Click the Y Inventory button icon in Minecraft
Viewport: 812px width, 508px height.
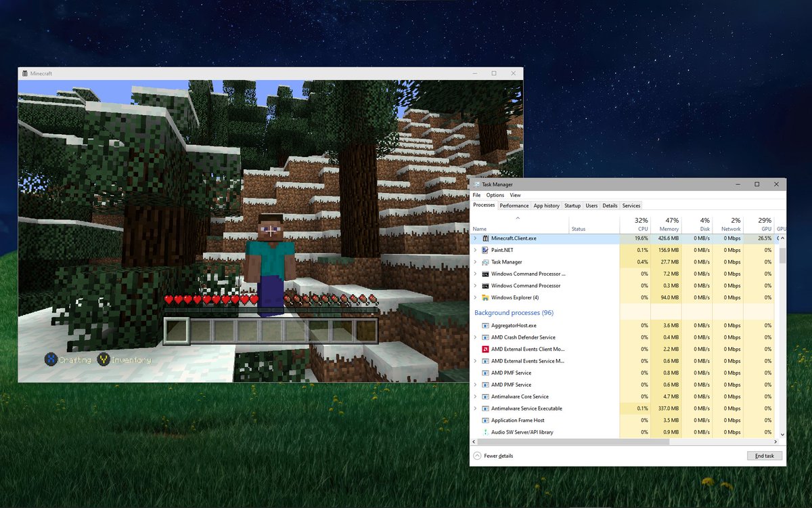[x=104, y=360]
